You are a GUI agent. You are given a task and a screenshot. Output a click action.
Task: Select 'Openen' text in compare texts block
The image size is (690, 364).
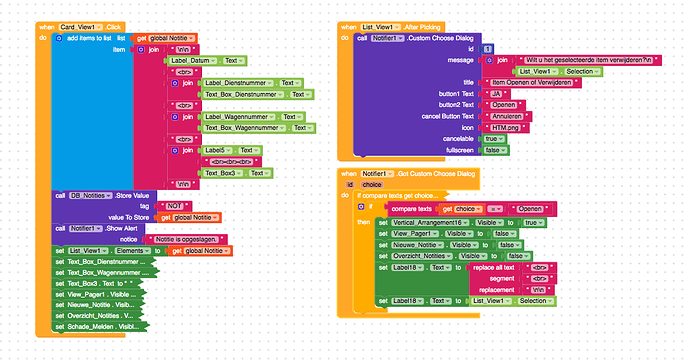click(529, 210)
